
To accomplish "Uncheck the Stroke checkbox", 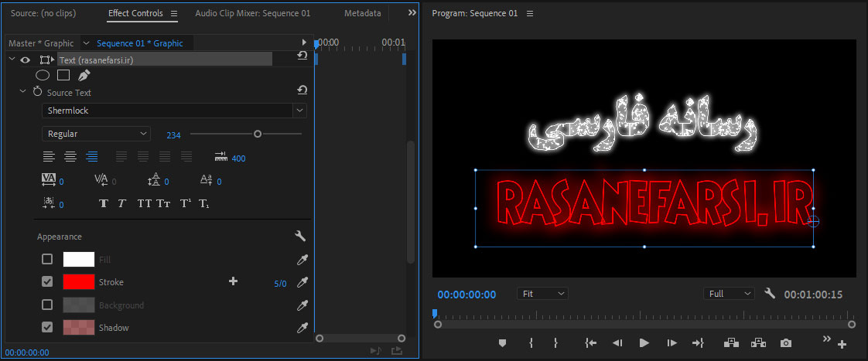I will [x=48, y=282].
